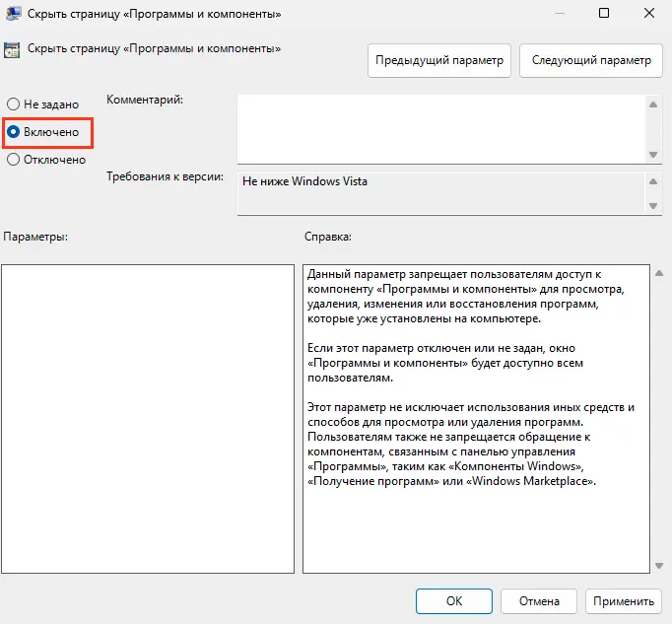672x624 pixels.
Task: Click the policy icon in the title bar
Action: coord(12,13)
